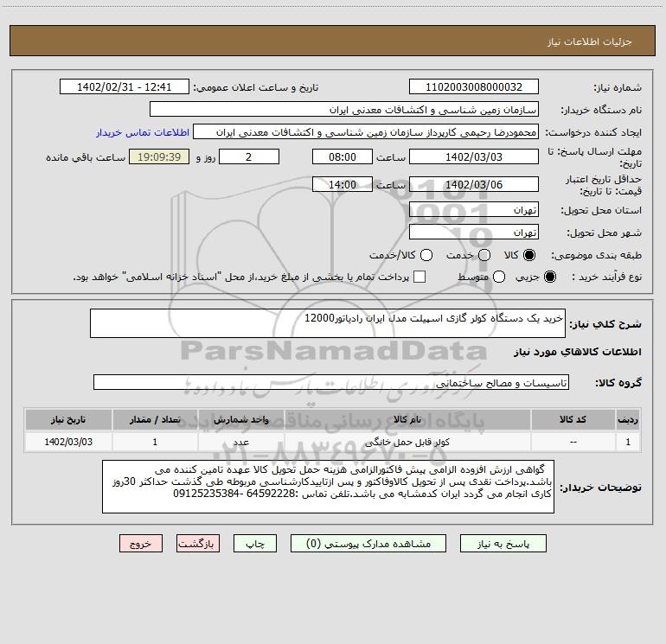Select the کالا radio button
Image resolution: width=666 pixels, height=644 pixels.
click(x=529, y=255)
